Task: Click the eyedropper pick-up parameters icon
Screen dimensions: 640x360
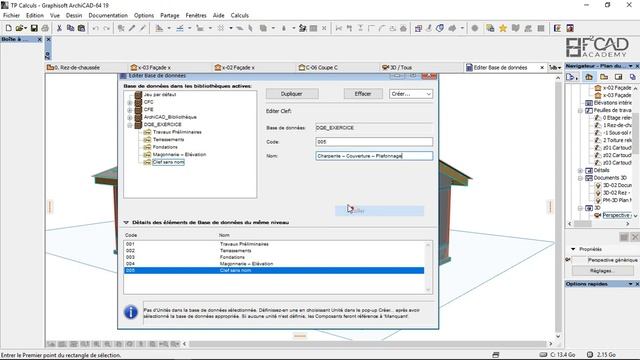Action: point(132,28)
